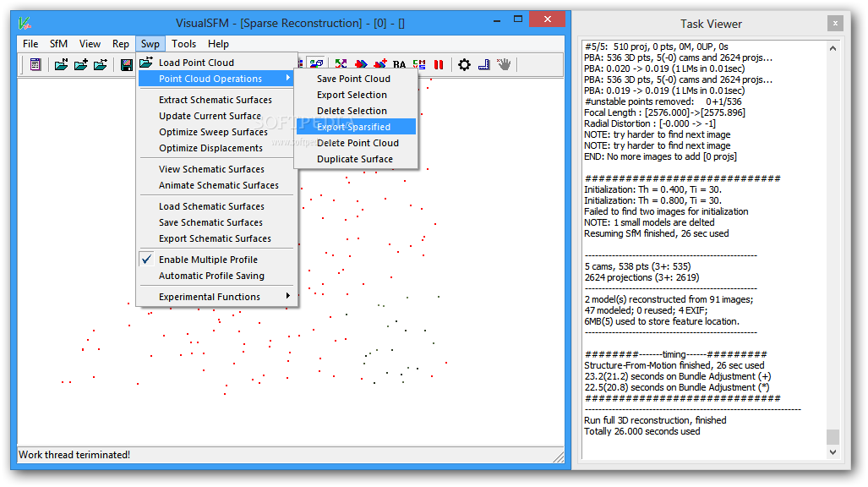Pause with the red pause icon

439,64
